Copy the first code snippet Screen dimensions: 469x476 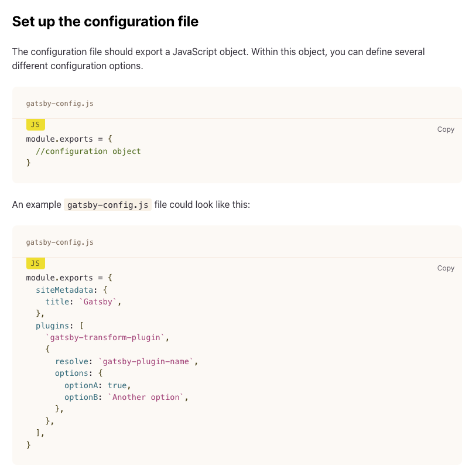point(446,129)
